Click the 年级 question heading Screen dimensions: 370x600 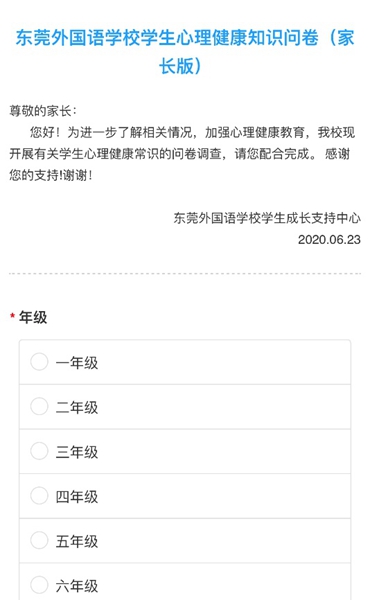pos(33,317)
